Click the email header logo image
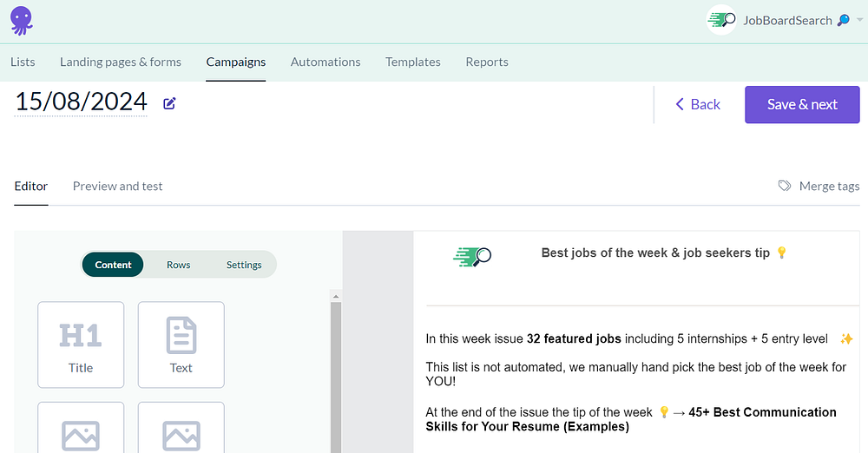The image size is (868, 453). point(472,256)
